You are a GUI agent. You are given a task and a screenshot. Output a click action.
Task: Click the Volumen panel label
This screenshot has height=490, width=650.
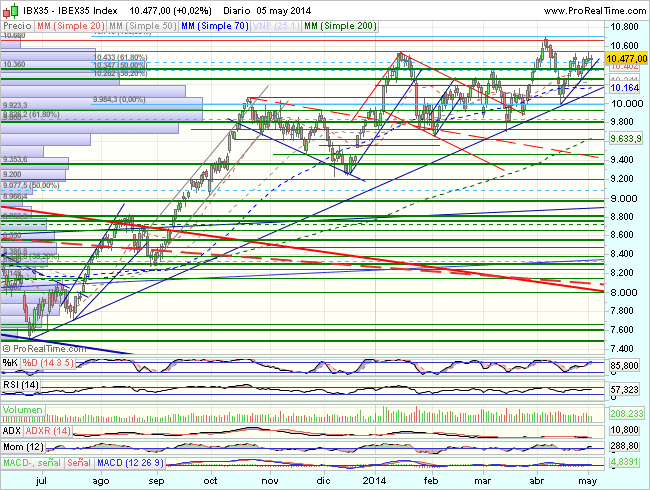pyautogui.click(x=22, y=409)
